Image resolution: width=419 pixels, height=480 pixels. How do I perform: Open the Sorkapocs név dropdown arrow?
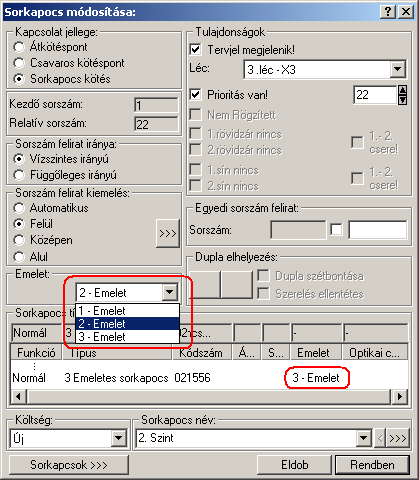[x=363, y=438]
